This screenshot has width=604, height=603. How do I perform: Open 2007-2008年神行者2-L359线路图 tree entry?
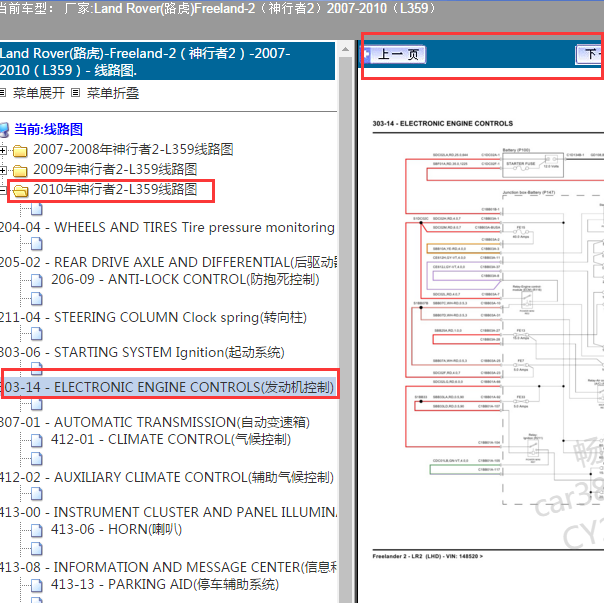[133, 149]
